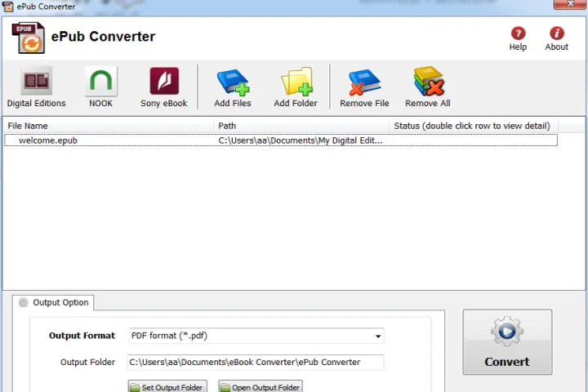Select the NOOK import icon
The image size is (588, 392).
(x=101, y=81)
